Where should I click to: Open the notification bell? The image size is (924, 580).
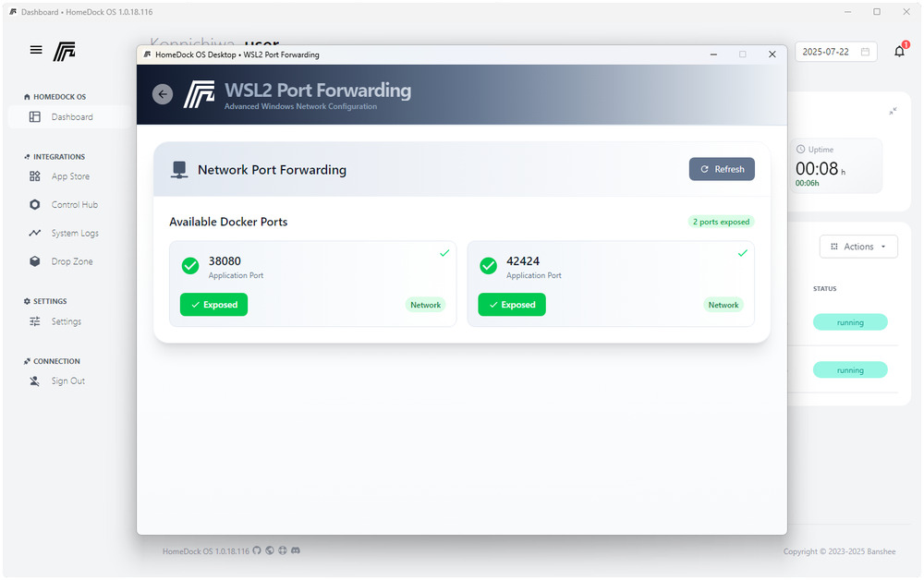[899, 51]
